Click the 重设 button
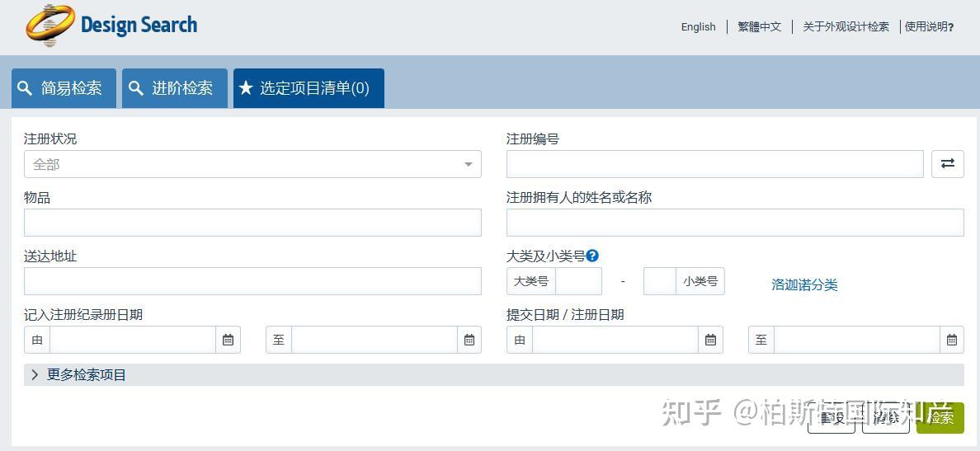This screenshot has height=451, width=980. pyautogui.click(x=832, y=418)
